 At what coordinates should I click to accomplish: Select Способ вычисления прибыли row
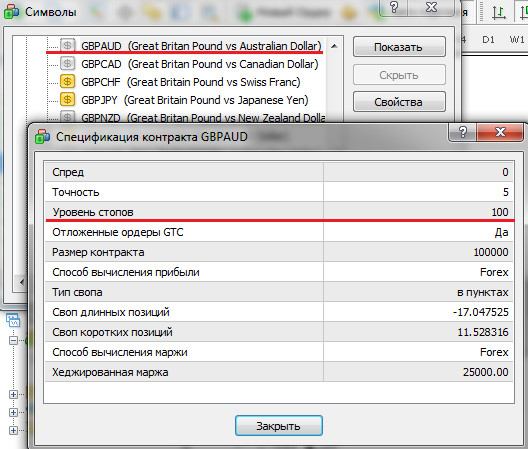(279, 272)
